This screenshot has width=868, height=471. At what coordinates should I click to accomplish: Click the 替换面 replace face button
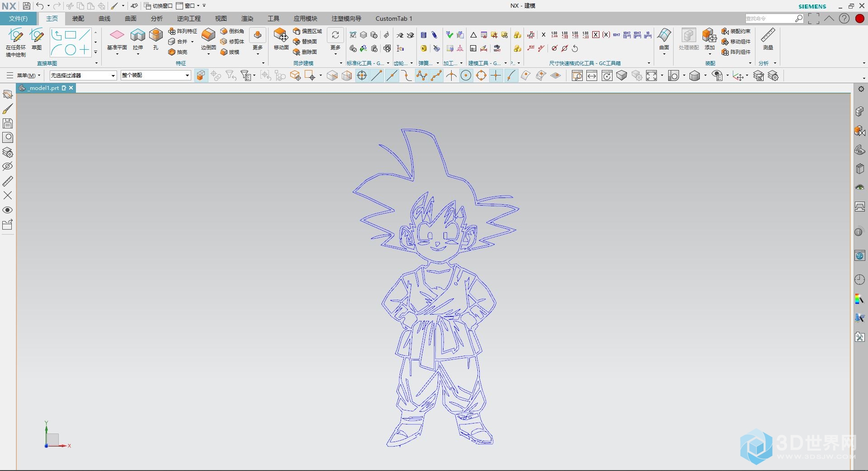(305, 42)
